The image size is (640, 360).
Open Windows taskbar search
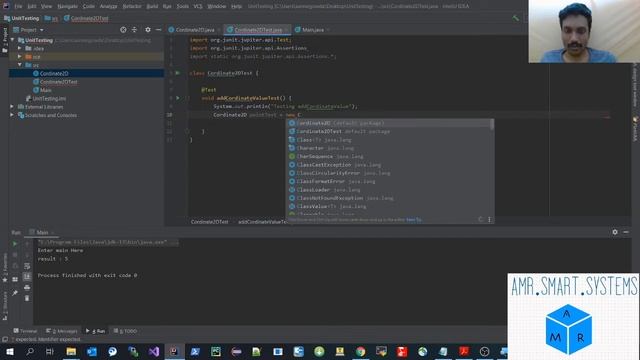coord(30,351)
